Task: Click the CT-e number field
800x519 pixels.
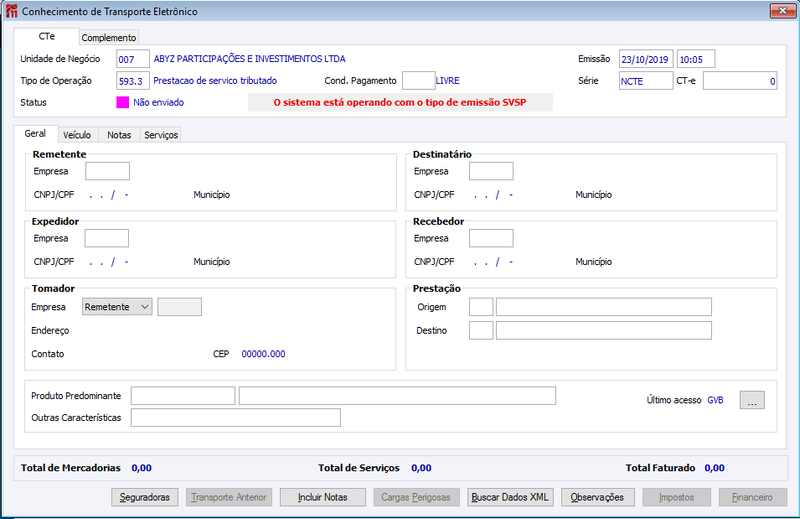Action: [740, 81]
